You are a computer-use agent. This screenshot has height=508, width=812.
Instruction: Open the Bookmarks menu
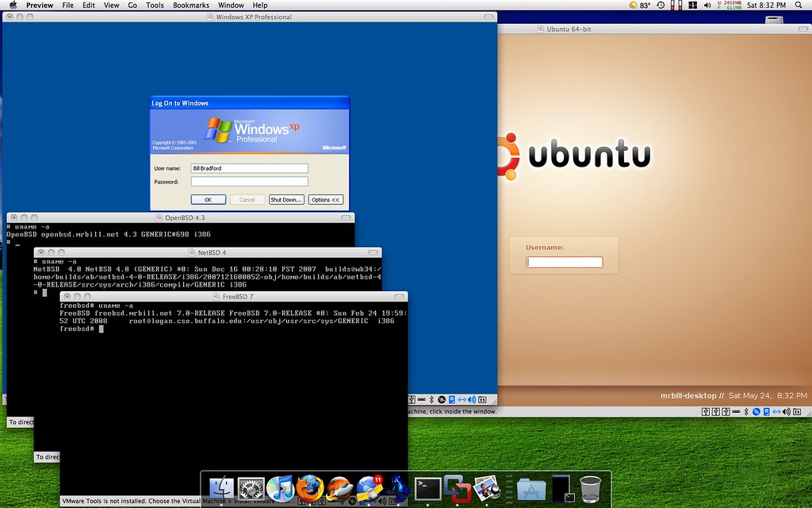191,6
